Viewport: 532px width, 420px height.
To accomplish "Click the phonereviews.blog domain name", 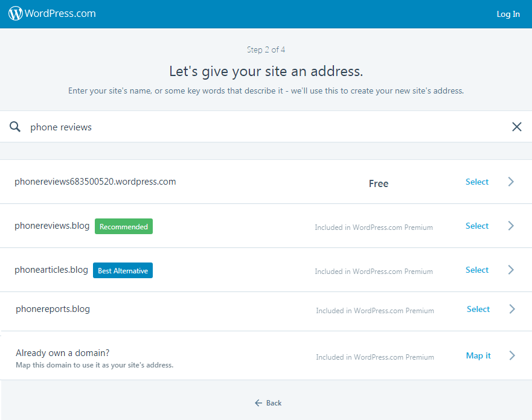I will coord(52,226).
